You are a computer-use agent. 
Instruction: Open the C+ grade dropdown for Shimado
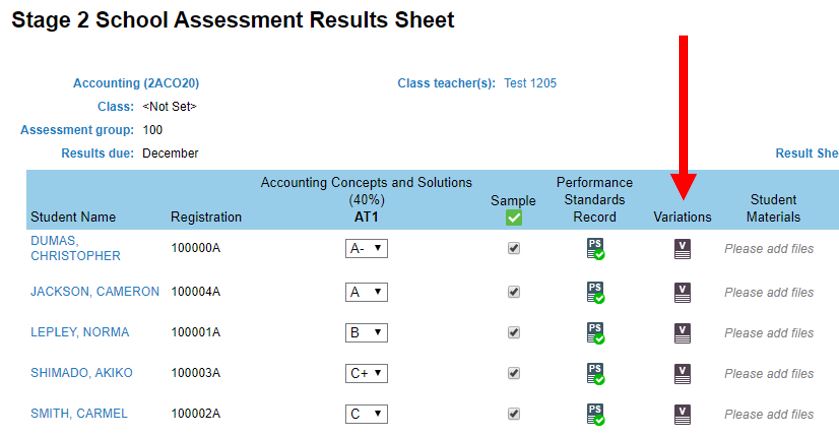(366, 373)
